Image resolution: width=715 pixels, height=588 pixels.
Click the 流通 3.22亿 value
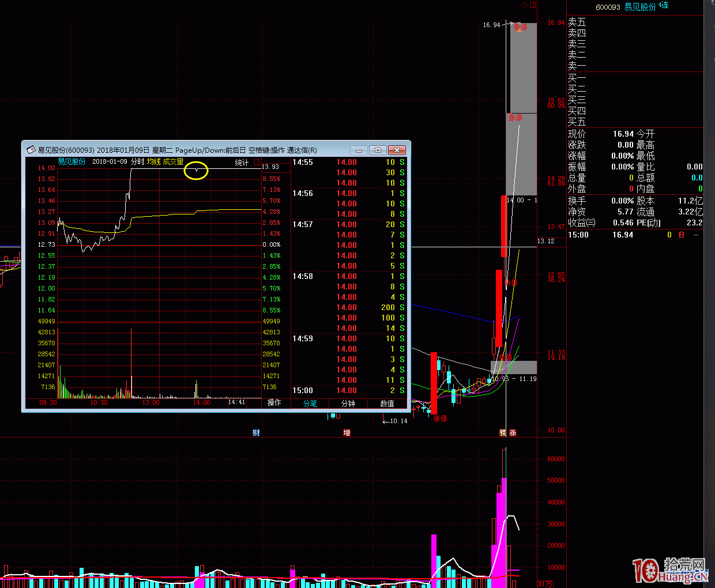pos(691,212)
